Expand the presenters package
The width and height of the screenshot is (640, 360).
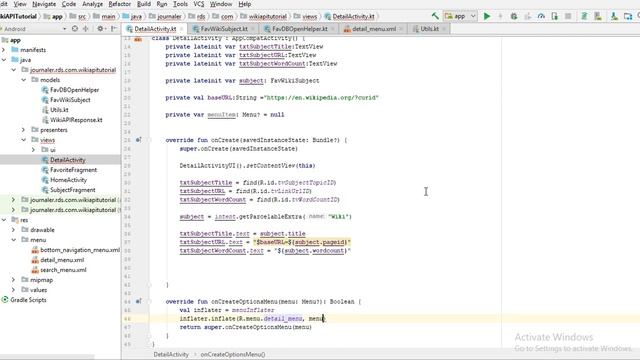pyautogui.click(x=24, y=130)
